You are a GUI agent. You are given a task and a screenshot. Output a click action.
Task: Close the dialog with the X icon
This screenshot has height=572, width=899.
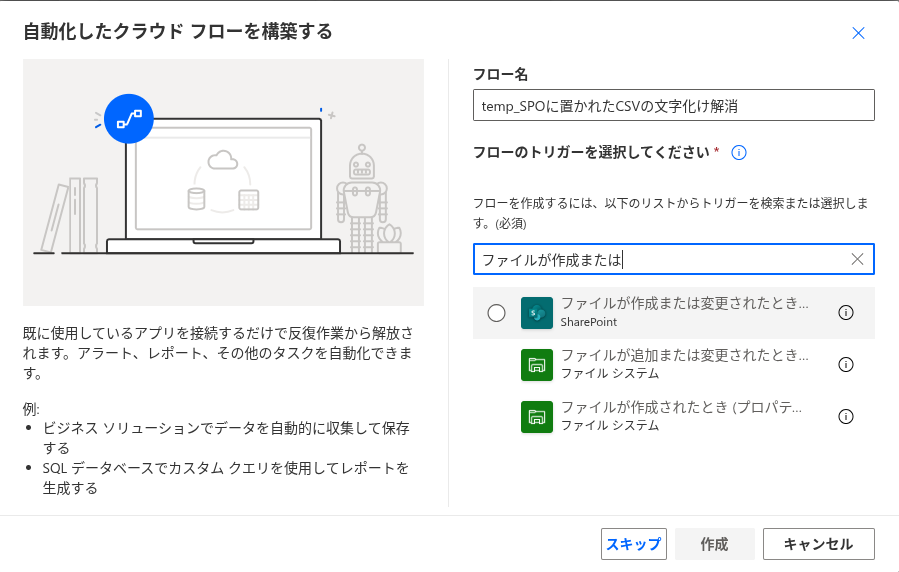coord(858,33)
